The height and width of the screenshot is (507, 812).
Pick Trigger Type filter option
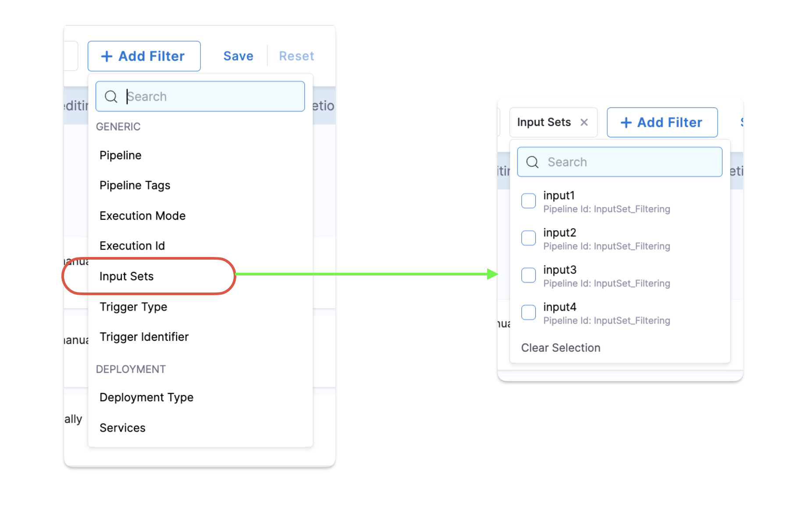(x=133, y=307)
